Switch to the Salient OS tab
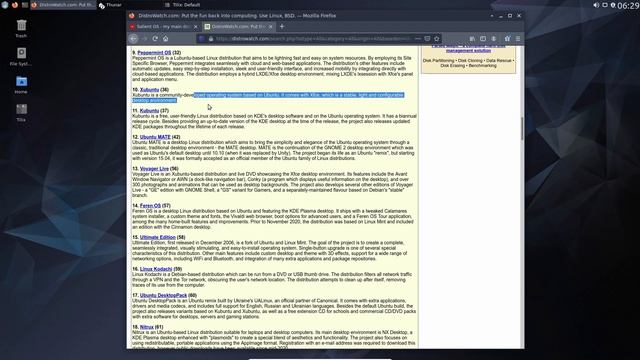 pyautogui.click(x=163, y=27)
